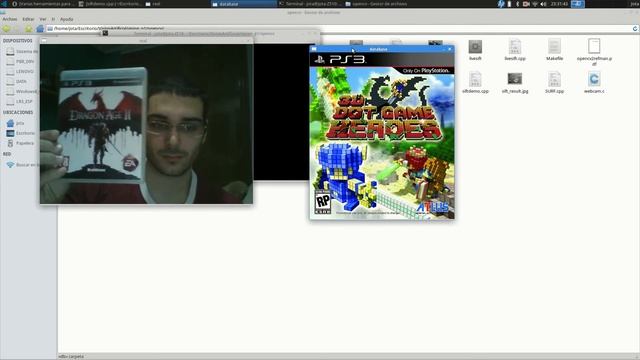Switch to Terminal taskbar window button

point(311,4)
